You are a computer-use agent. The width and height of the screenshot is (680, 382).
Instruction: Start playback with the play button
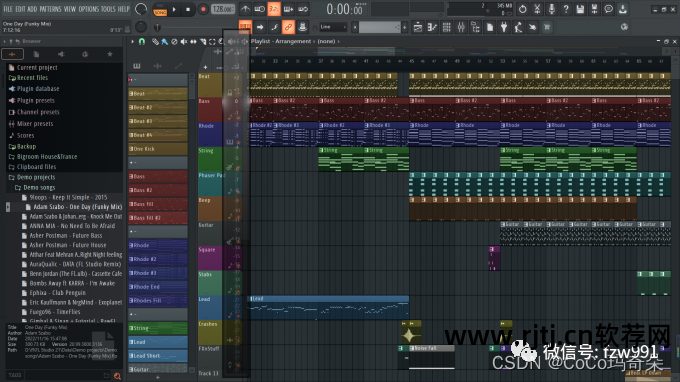(x=174, y=9)
